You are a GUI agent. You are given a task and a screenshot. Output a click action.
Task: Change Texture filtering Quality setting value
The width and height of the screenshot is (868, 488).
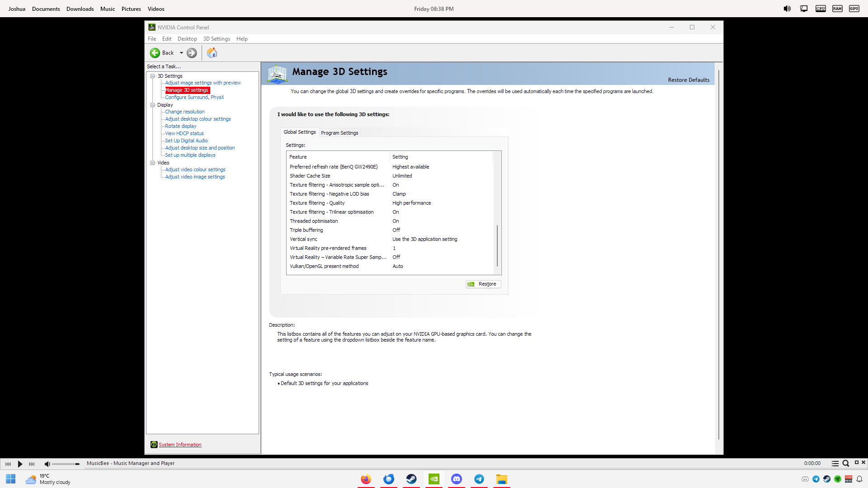point(411,203)
